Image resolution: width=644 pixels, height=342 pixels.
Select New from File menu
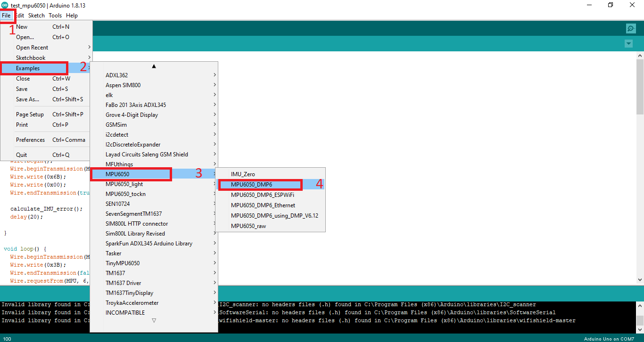(46, 27)
